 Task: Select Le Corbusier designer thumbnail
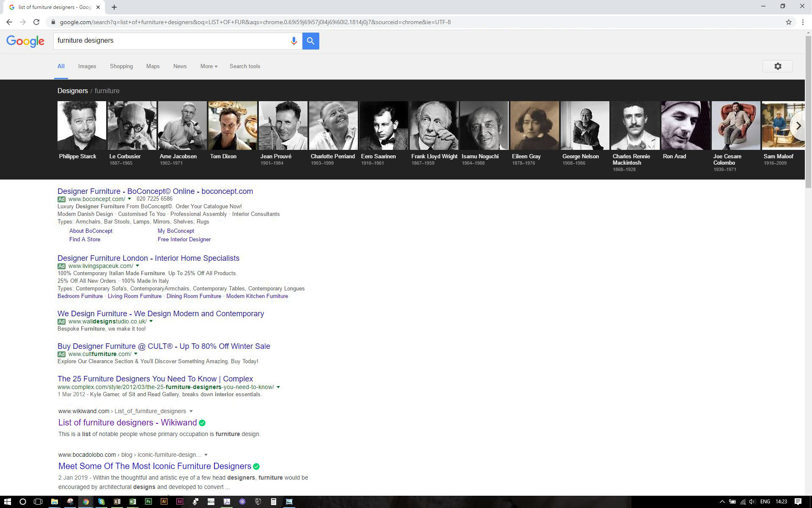coord(132,126)
